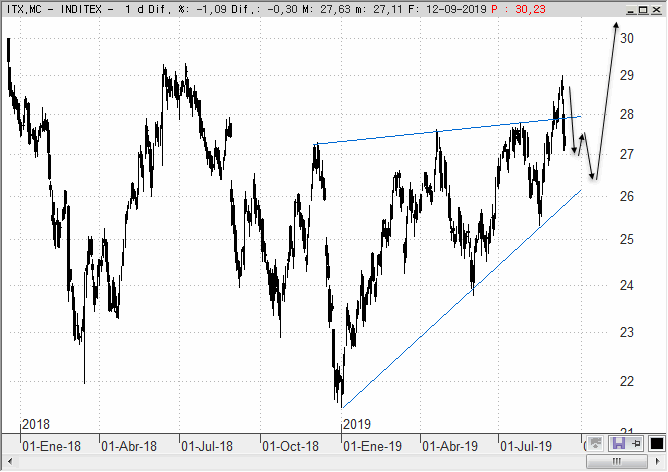Image resolution: width=668 pixels, height=472 pixels.
Task: Click the 26 price axis label
Action: [627, 196]
